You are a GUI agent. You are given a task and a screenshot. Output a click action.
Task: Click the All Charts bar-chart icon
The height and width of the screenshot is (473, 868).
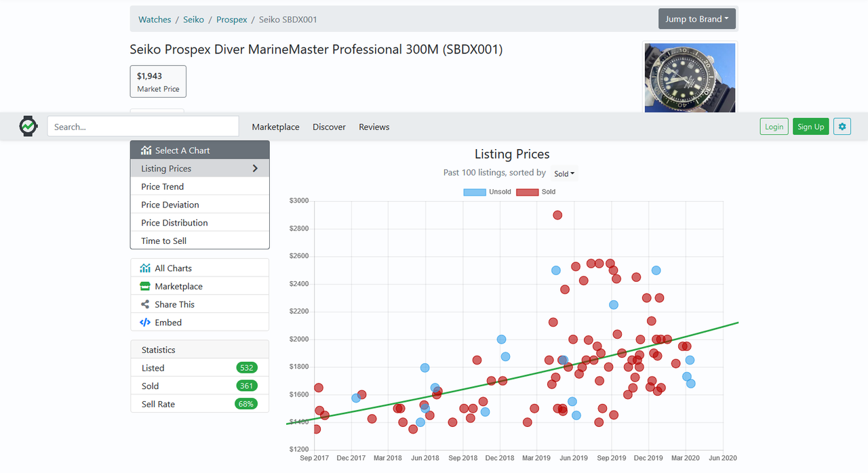pos(145,268)
